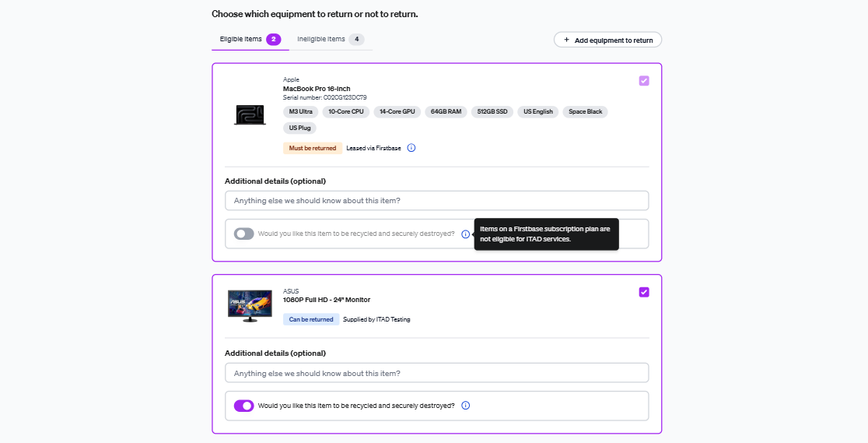Click the ASUS monitor product image
Screen dimensions: 868x443
[x=250, y=305]
